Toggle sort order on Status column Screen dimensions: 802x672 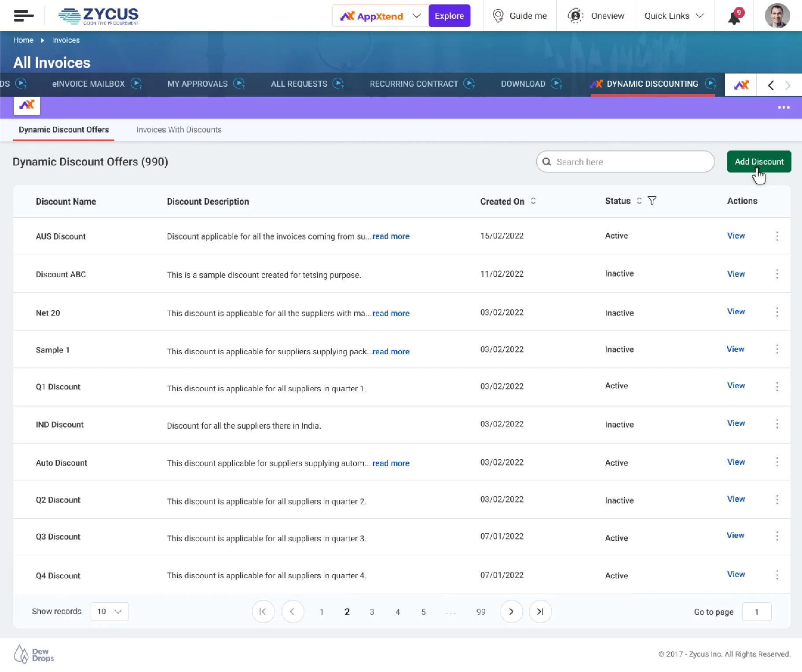tap(639, 201)
